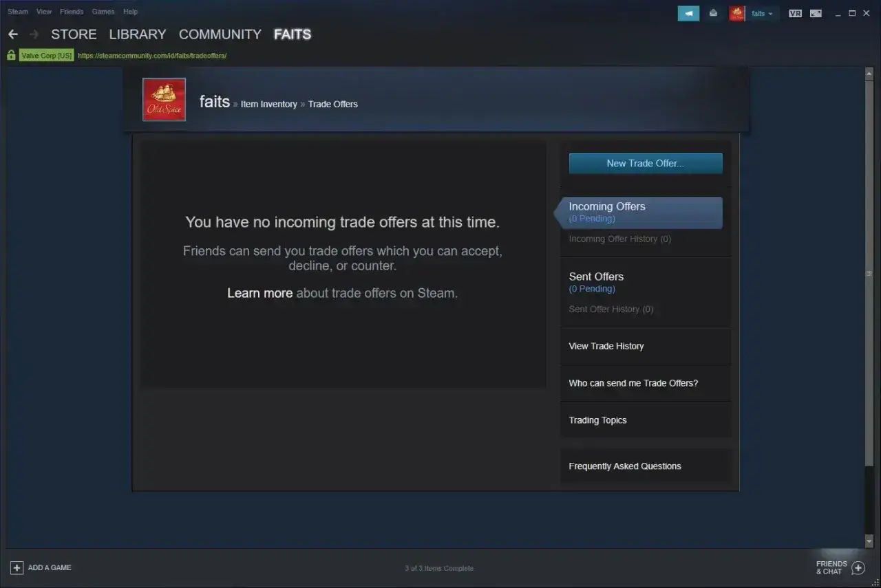Open the View menu
Viewport: 881px width, 588px height.
44,12
